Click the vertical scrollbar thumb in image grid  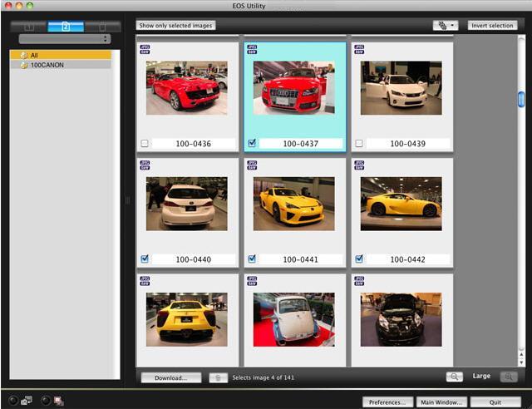click(521, 100)
